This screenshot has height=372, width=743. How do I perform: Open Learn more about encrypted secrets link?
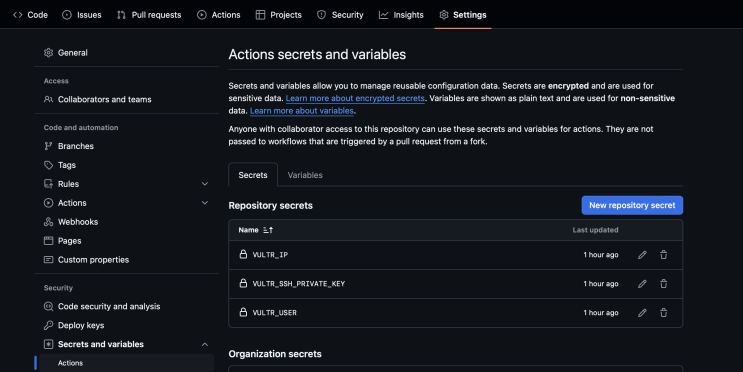click(355, 98)
